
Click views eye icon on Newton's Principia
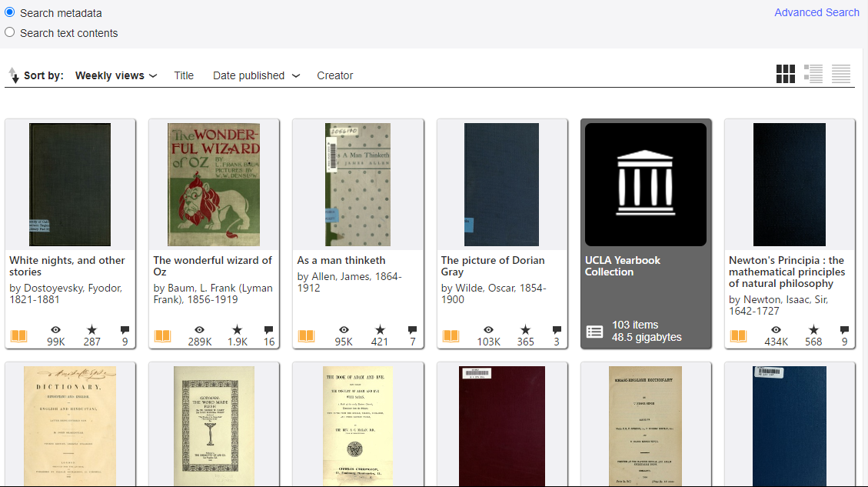(775, 330)
